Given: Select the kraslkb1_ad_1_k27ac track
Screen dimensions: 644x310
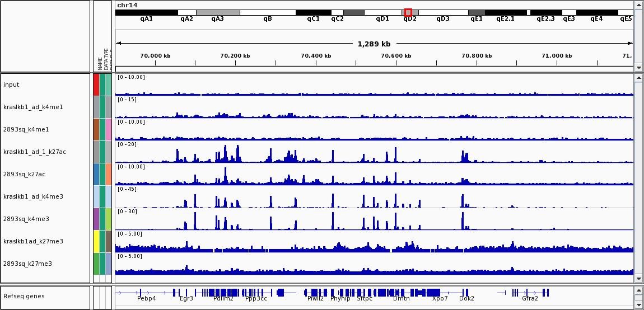Looking at the screenshot, I should pos(35,152).
